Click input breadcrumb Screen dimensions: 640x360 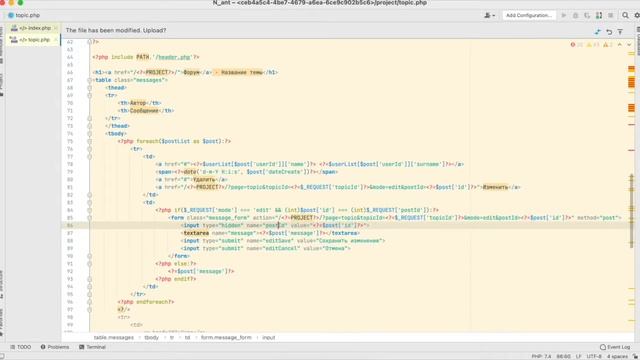[269, 338]
